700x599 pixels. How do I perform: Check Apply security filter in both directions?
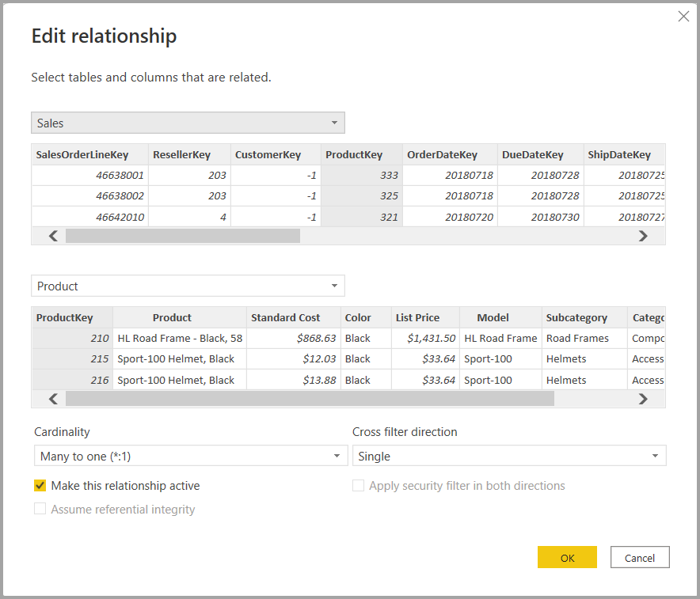(358, 486)
